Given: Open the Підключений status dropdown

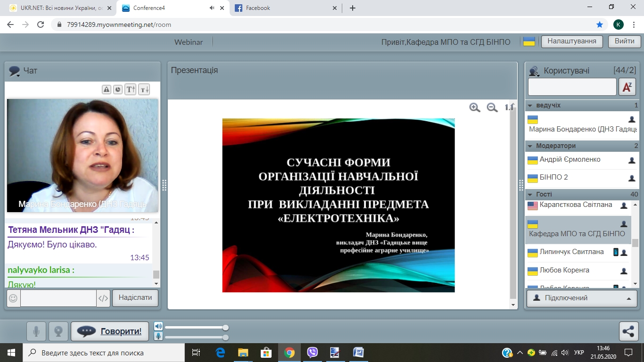Looking at the screenshot, I should click(582, 298).
